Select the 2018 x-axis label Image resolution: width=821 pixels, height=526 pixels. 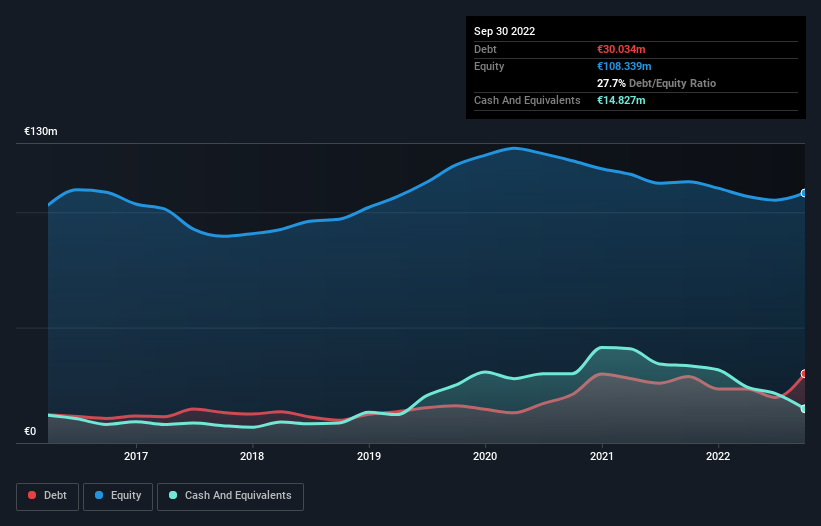[x=252, y=456]
